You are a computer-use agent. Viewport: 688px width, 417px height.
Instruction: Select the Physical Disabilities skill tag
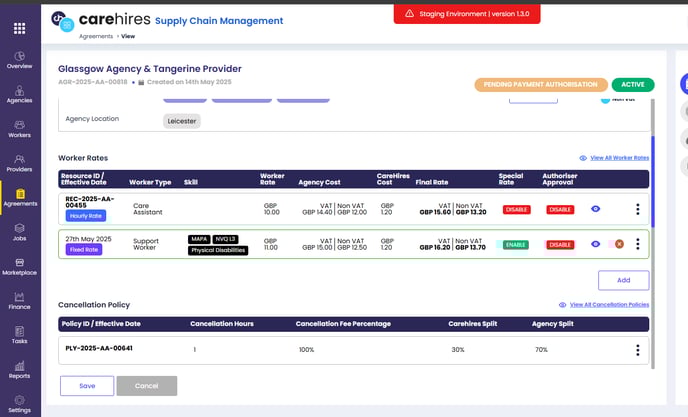tap(218, 250)
